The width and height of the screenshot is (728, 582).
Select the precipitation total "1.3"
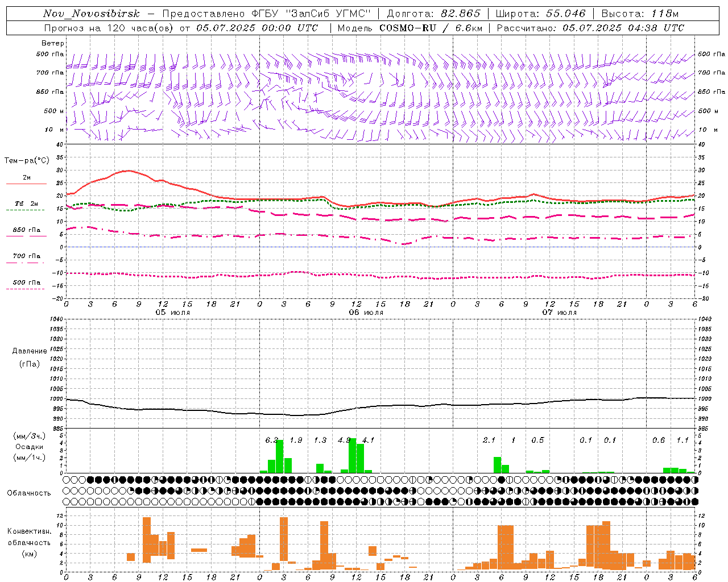(x=320, y=440)
